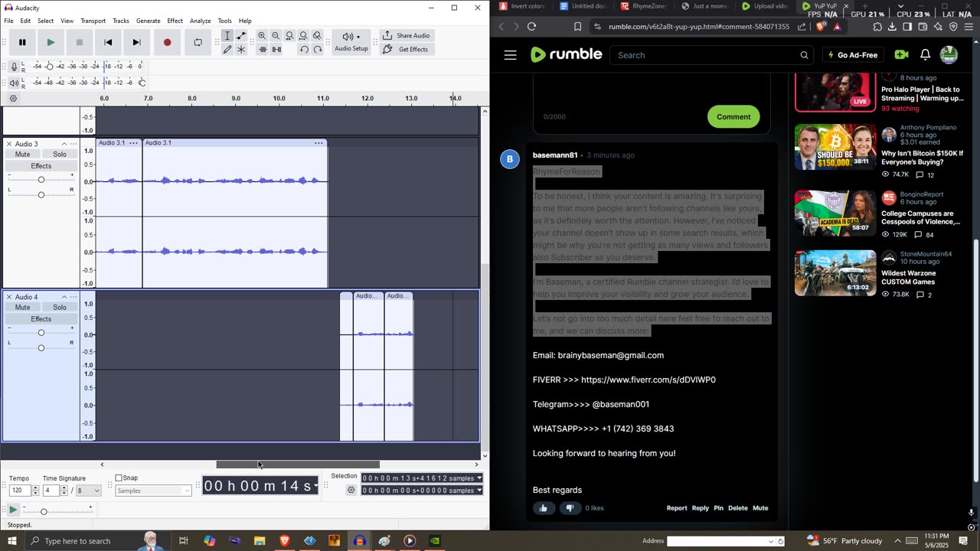980x551 pixels.
Task: Open Audio 3 track options menu dots
Action: click(73, 144)
